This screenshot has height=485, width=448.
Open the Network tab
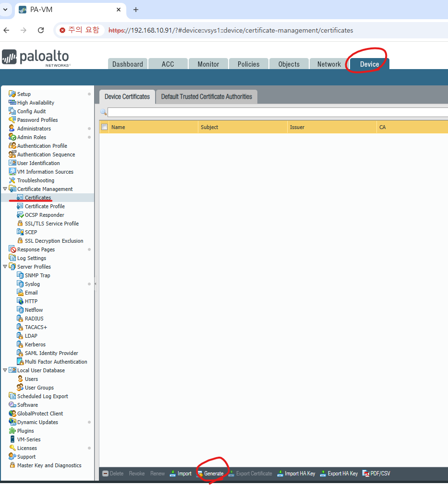(329, 64)
